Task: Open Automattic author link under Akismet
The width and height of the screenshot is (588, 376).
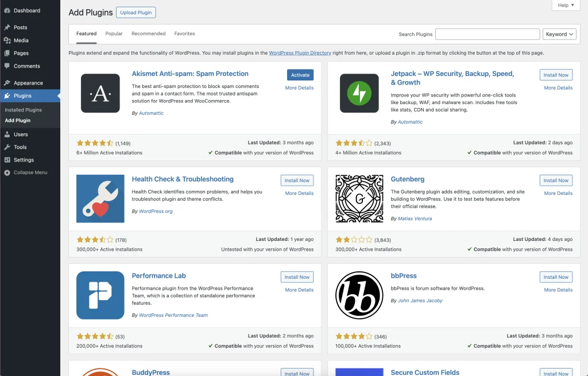Action: pos(151,113)
